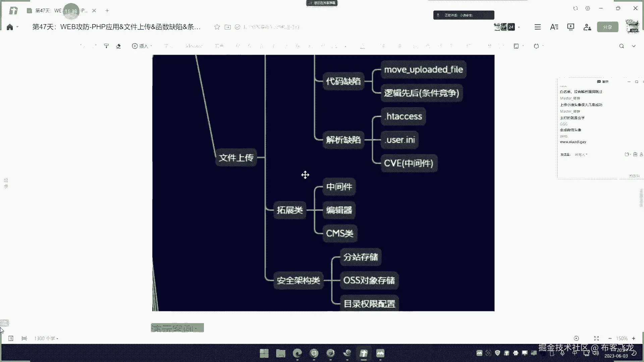Screen dimensions: 644x362
Task: Click the eraser clear-format icon
Action: coord(118,46)
